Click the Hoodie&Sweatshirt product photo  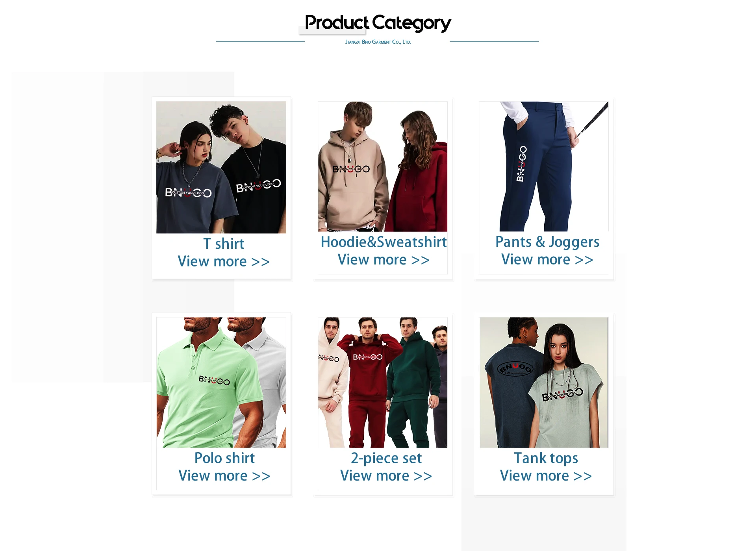(x=383, y=166)
